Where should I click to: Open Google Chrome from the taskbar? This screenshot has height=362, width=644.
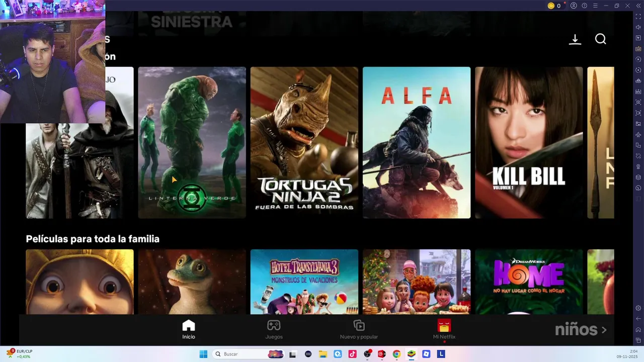point(396,354)
